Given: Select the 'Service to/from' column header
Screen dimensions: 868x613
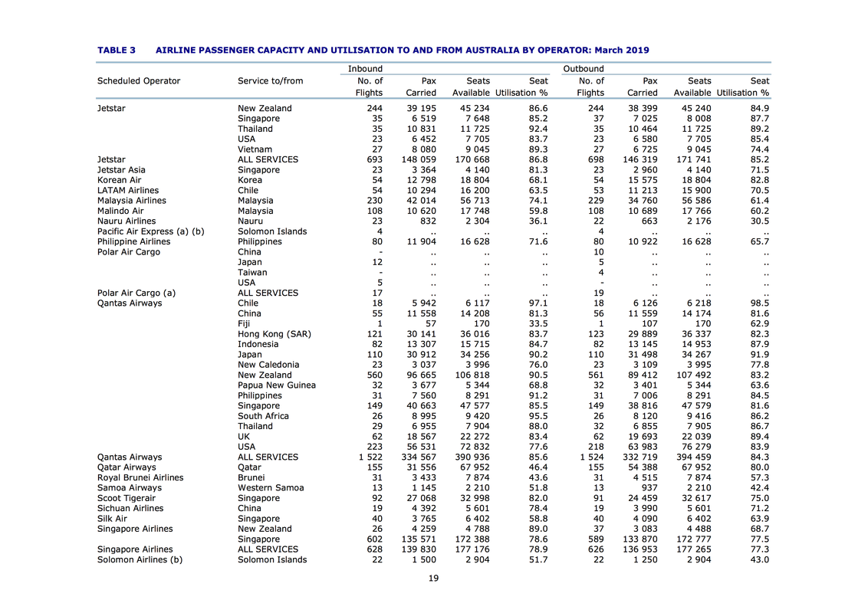Looking at the screenshot, I should click(271, 80).
